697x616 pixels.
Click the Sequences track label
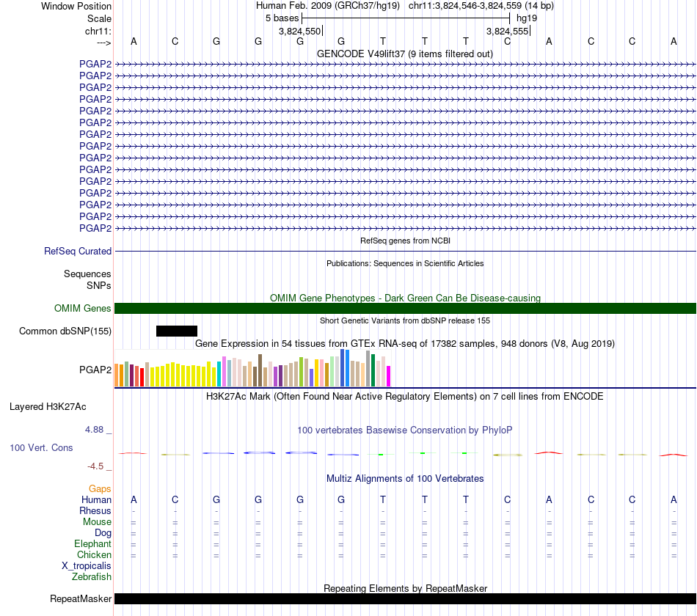click(x=87, y=274)
